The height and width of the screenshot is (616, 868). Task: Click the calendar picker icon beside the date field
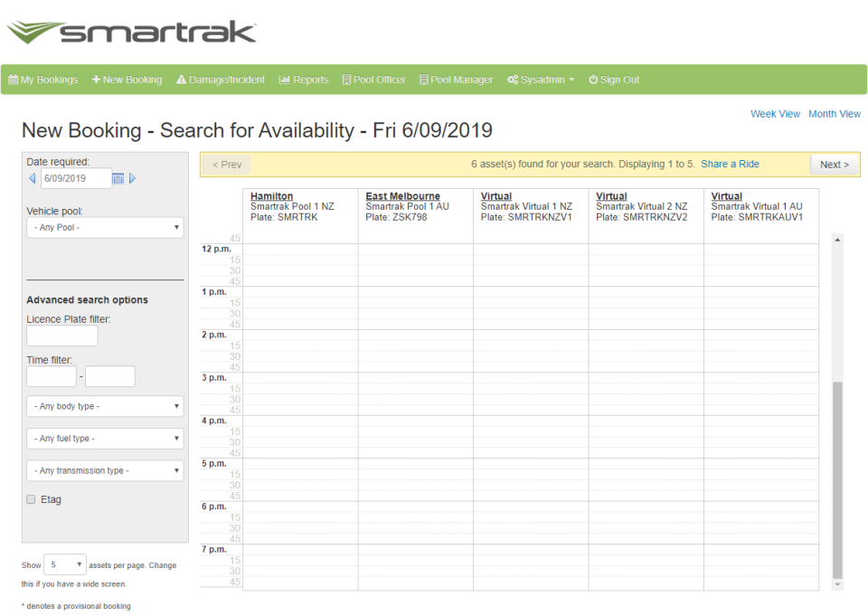118,178
